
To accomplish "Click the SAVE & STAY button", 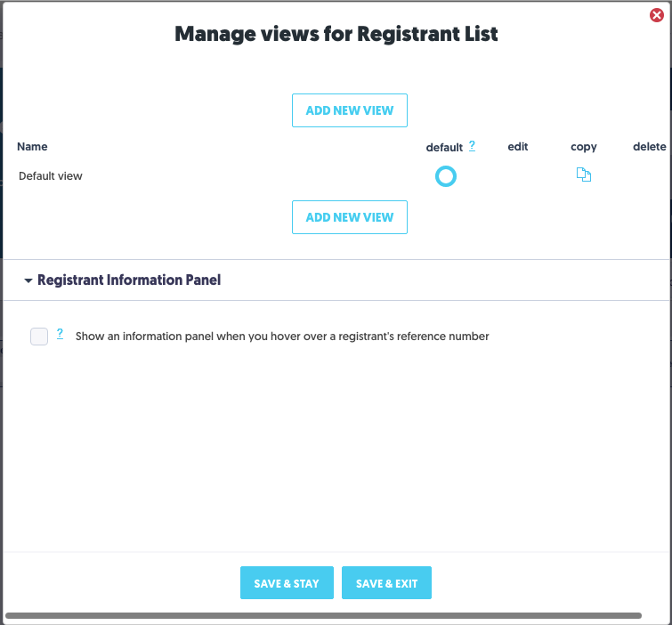I will (287, 583).
